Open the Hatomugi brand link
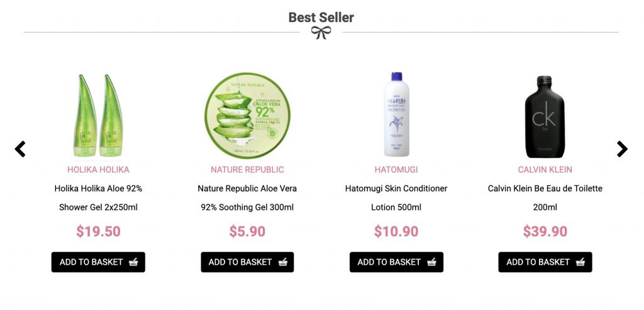The width and height of the screenshot is (644, 310). [x=396, y=170]
